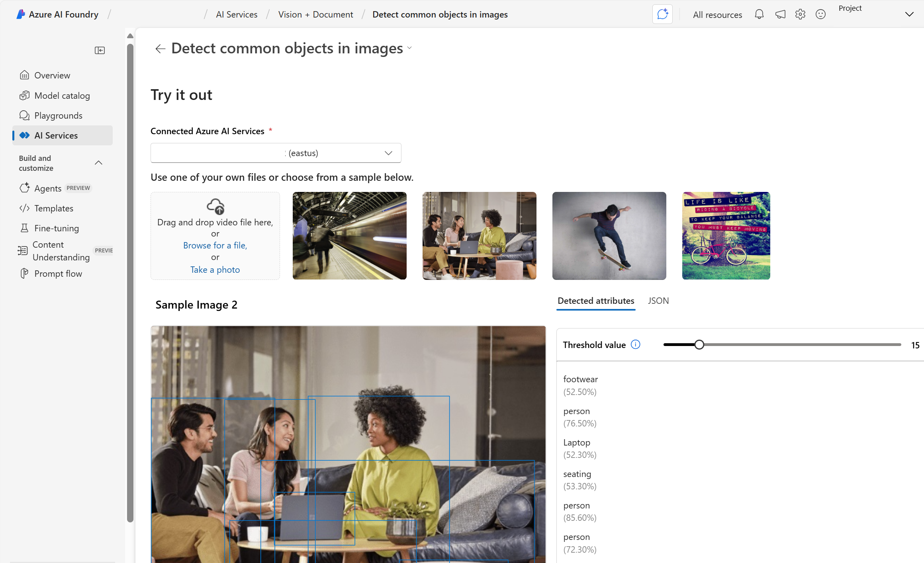Click the sidebar scroll-up arrow

(130, 36)
